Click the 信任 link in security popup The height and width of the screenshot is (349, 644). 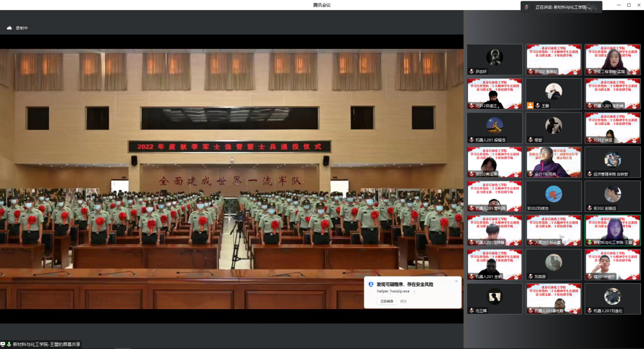pyautogui.click(x=403, y=301)
